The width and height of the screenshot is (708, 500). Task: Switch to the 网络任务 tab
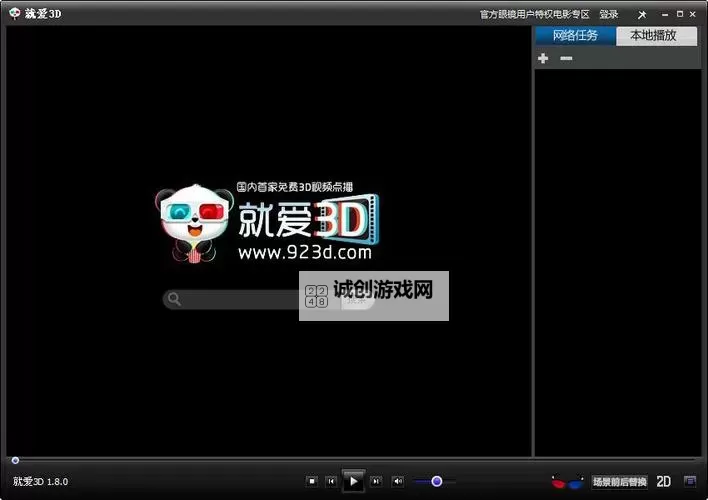click(x=575, y=35)
